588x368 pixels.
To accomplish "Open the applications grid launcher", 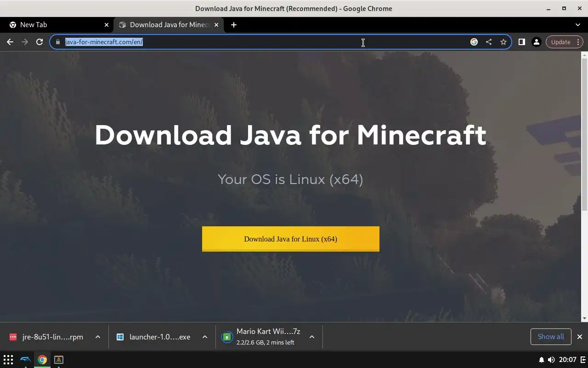I will 8,360.
